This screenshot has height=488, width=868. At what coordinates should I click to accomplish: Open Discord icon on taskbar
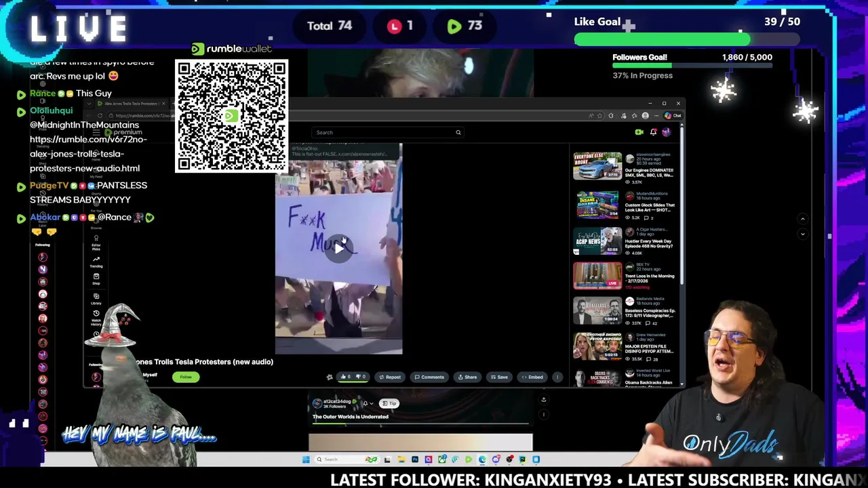point(496,460)
